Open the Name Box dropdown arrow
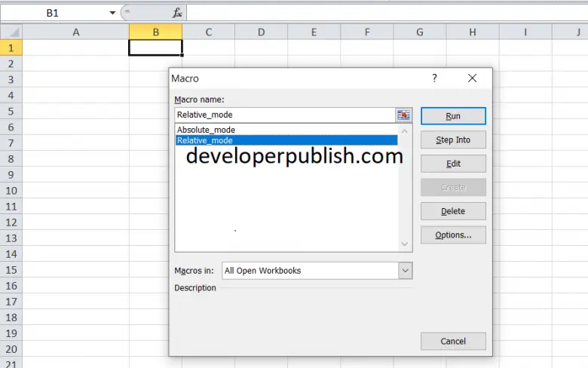 [112, 13]
